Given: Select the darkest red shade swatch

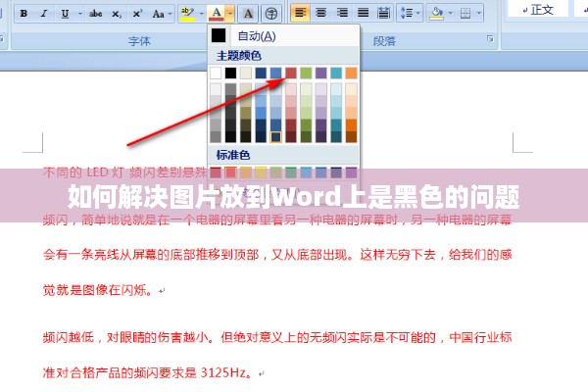Looking at the screenshot, I should 291,136.
